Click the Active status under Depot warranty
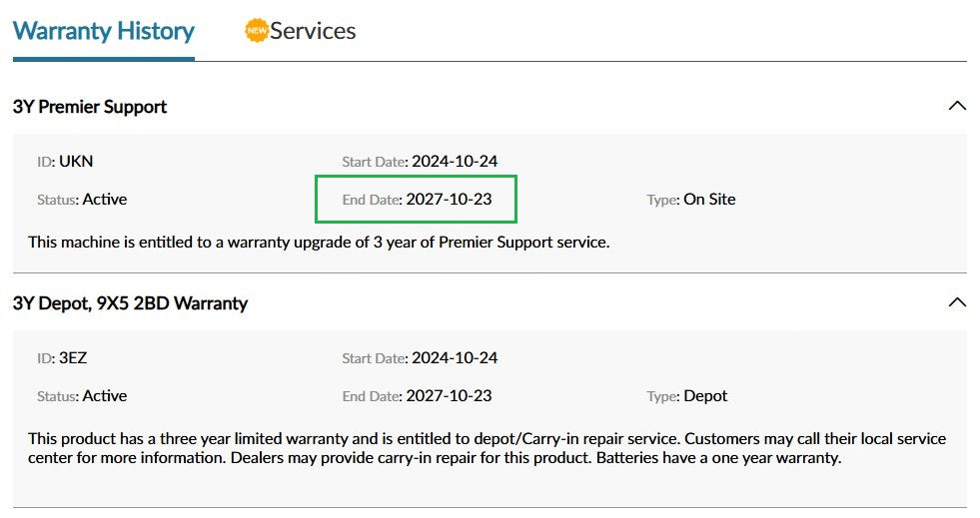This screenshot has width=980, height=518. pyautogui.click(x=104, y=396)
